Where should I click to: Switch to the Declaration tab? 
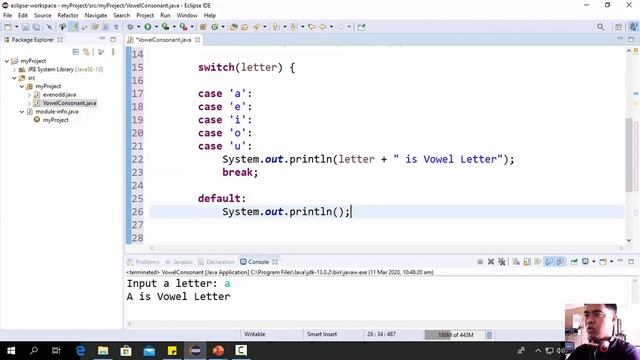pyautogui.click(x=216, y=262)
